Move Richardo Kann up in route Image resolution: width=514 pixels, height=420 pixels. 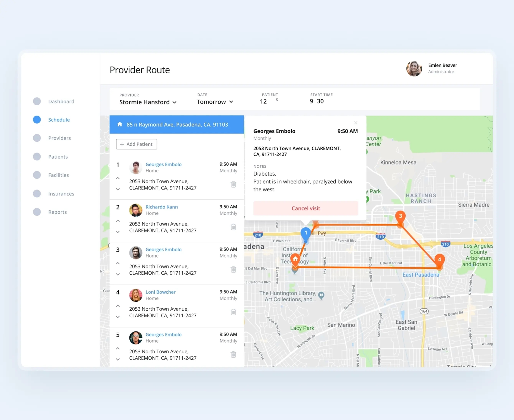point(118,221)
